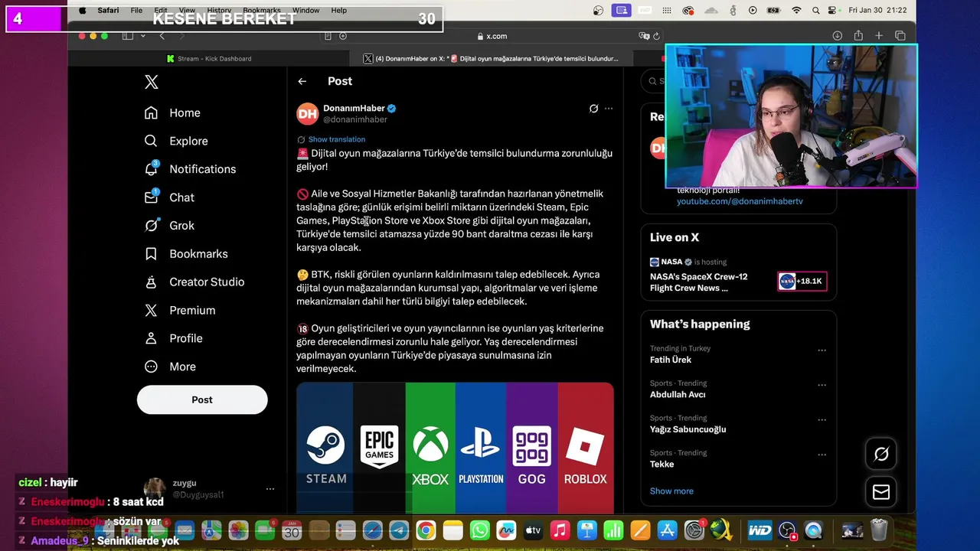Viewport: 980px width, 551px height.
Task: Open the Safari menu in the menu bar
Action: tap(108, 10)
